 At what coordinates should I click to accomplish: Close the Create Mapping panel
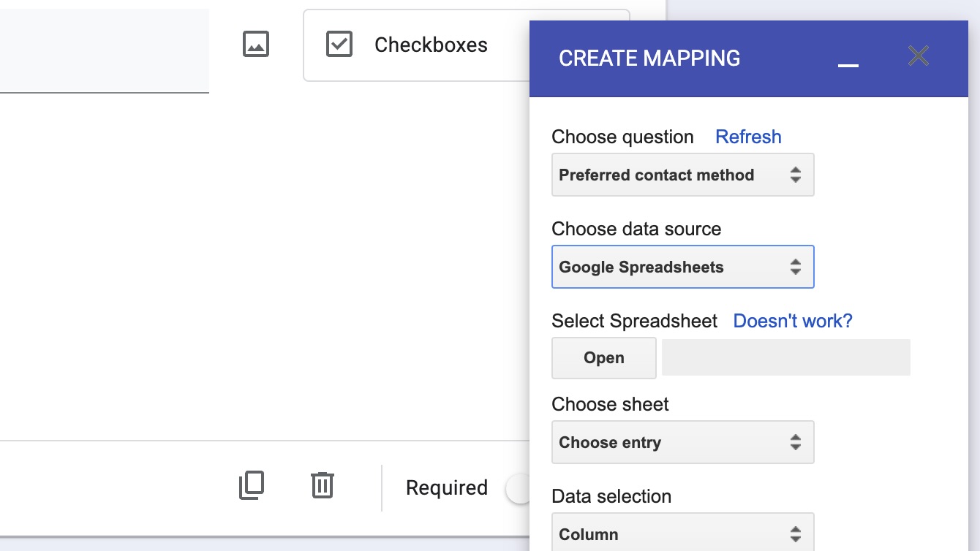pos(918,56)
